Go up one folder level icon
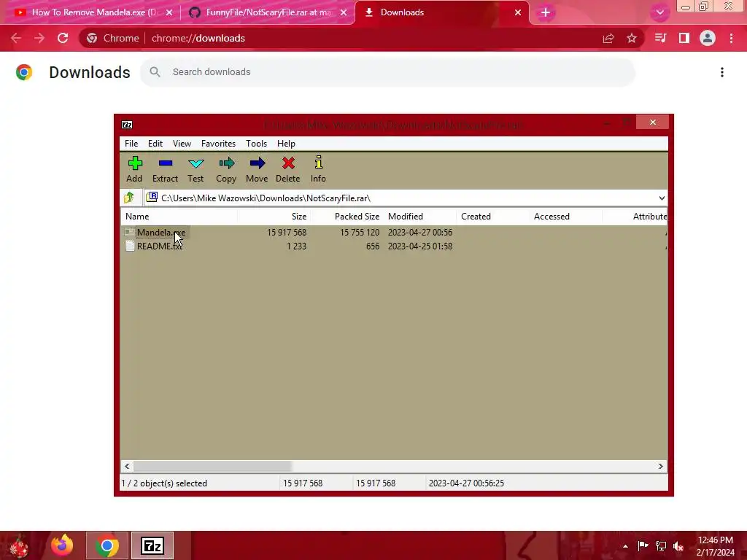Screen dimensions: 747x560 click(x=129, y=198)
